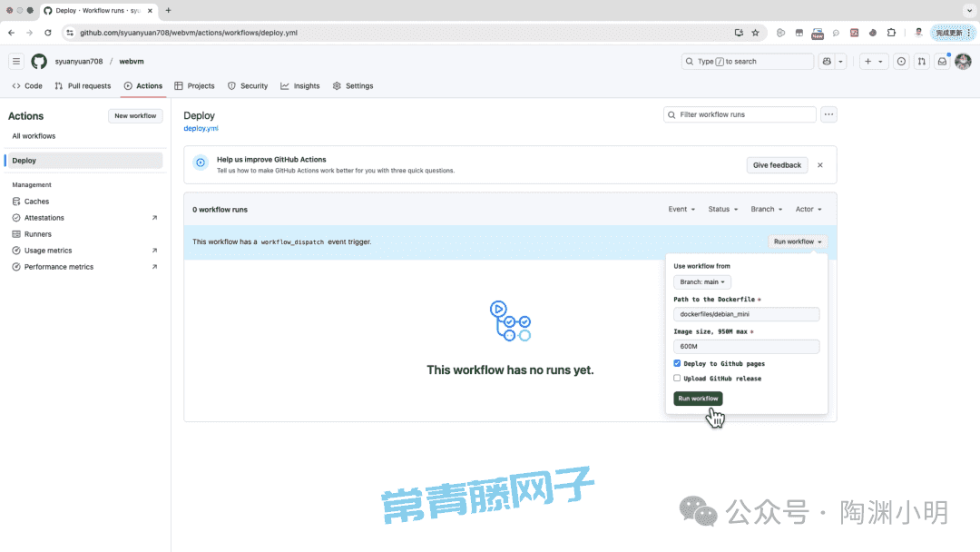Image resolution: width=980 pixels, height=552 pixels.
Task: Open the Branch filter dropdown
Action: point(766,209)
